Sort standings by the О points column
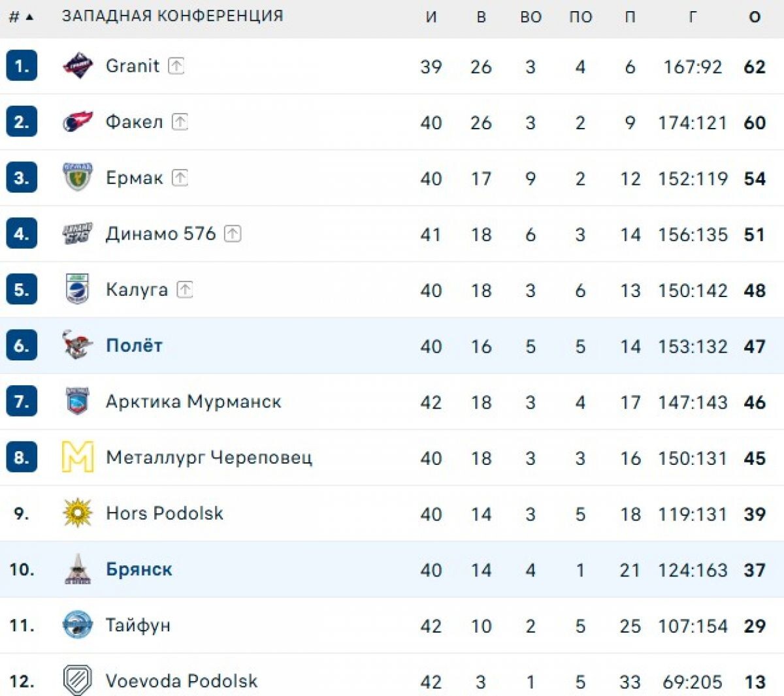The width and height of the screenshot is (784, 696). [755, 17]
